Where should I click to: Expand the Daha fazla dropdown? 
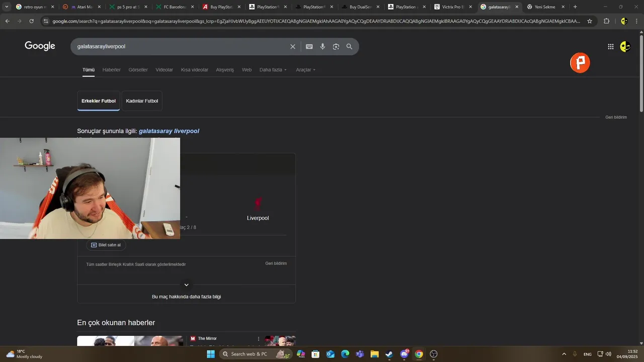273,70
